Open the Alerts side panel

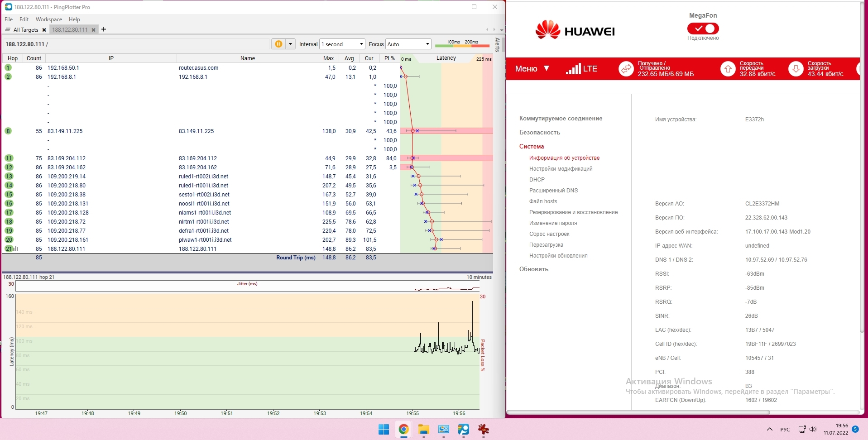(x=497, y=44)
